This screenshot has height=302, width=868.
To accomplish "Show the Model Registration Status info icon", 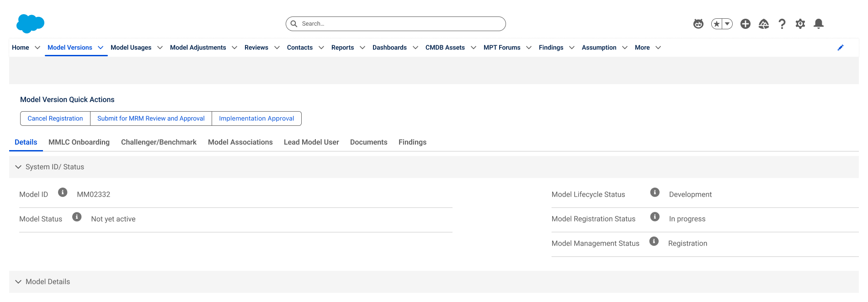I will pos(655,217).
